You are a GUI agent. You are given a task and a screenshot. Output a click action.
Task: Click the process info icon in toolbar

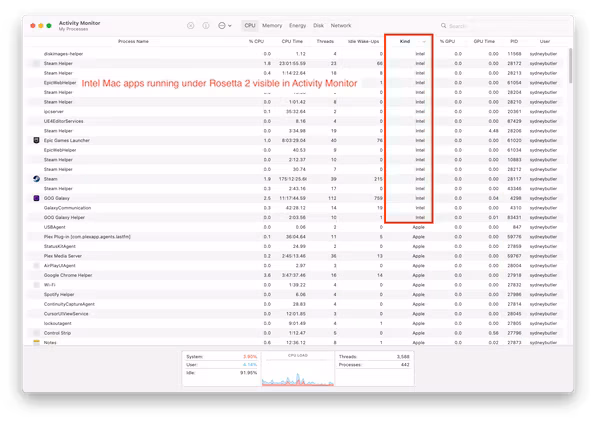206,25
